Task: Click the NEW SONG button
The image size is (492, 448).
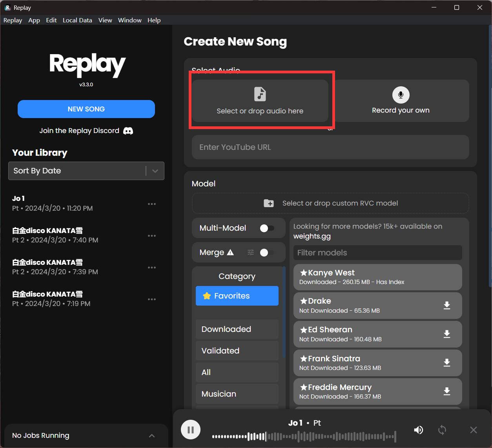Action: (x=86, y=109)
